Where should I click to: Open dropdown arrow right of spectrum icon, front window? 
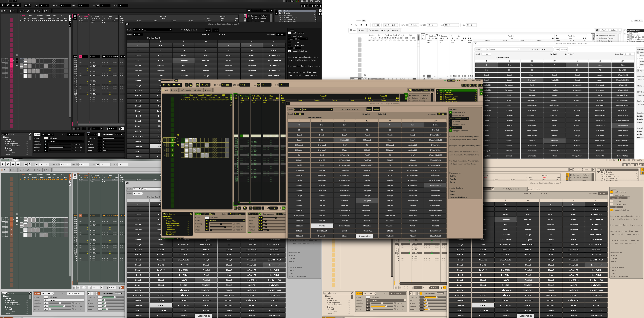coord(432,90)
